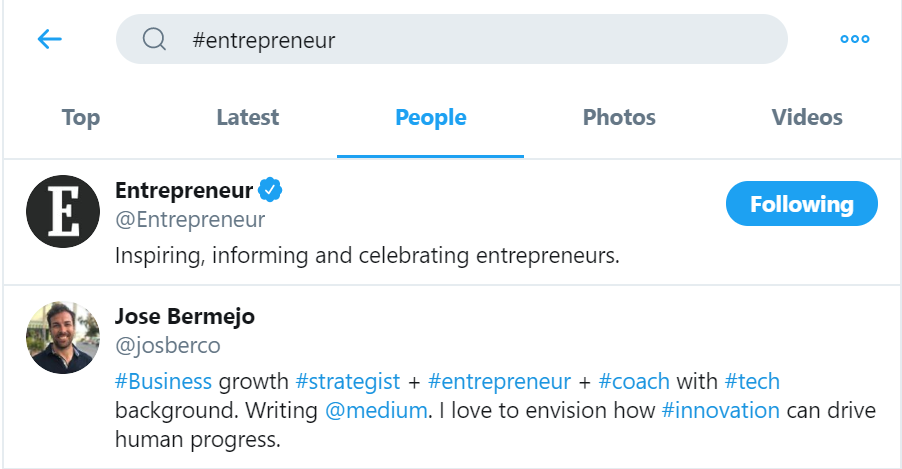The height and width of the screenshot is (469, 902).
Task: Click the #innovation hashtag
Action: pos(720,410)
